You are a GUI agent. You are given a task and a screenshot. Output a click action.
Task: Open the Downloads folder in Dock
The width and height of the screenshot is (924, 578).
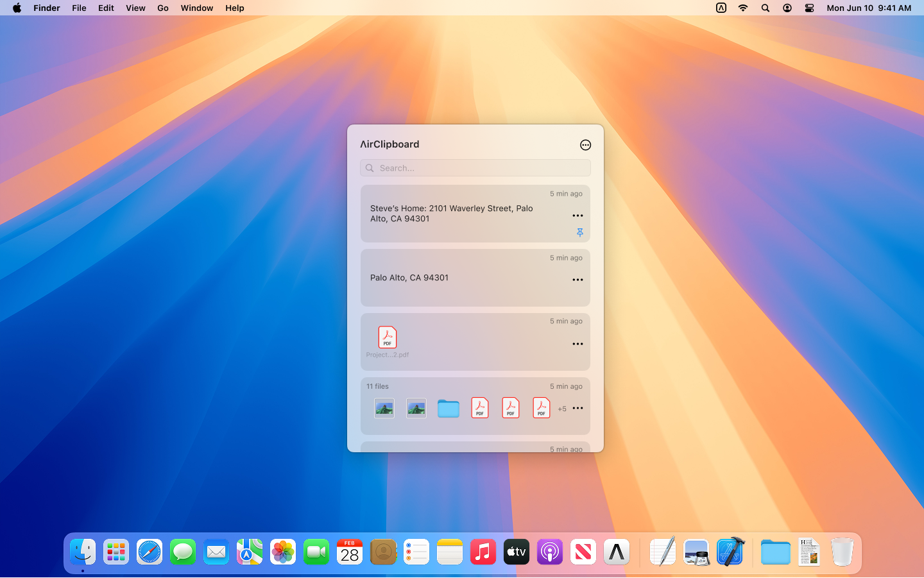pyautogui.click(x=776, y=552)
